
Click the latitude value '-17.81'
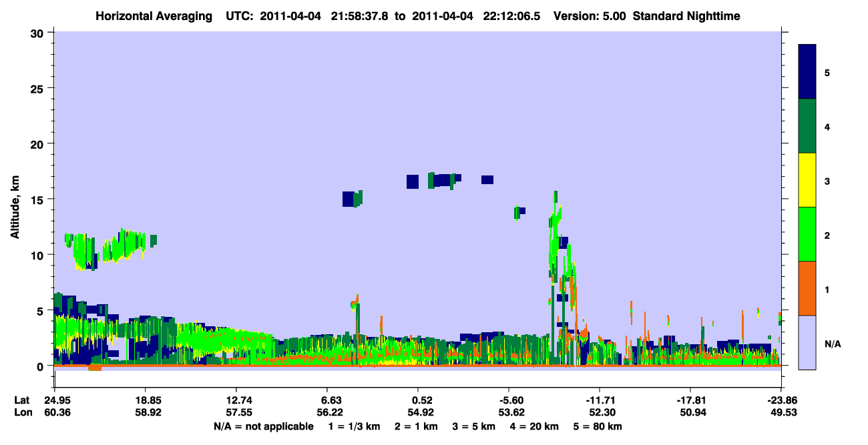point(690,400)
